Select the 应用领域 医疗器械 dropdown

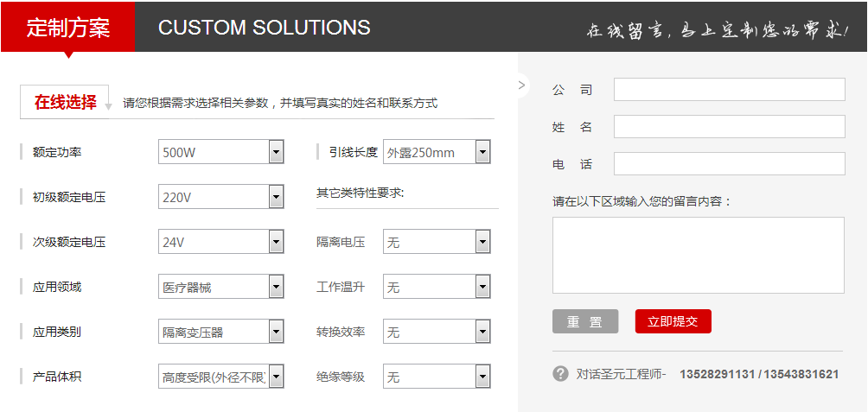point(220,287)
